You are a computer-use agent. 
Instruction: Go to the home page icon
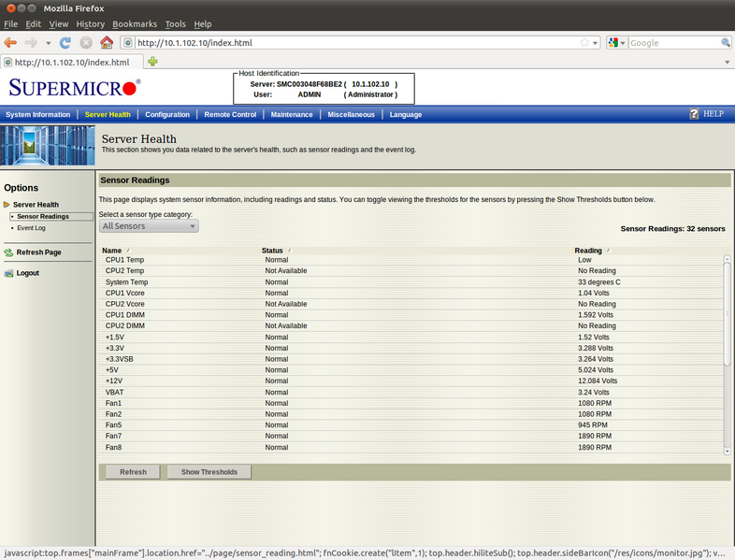tap(107, 43)
